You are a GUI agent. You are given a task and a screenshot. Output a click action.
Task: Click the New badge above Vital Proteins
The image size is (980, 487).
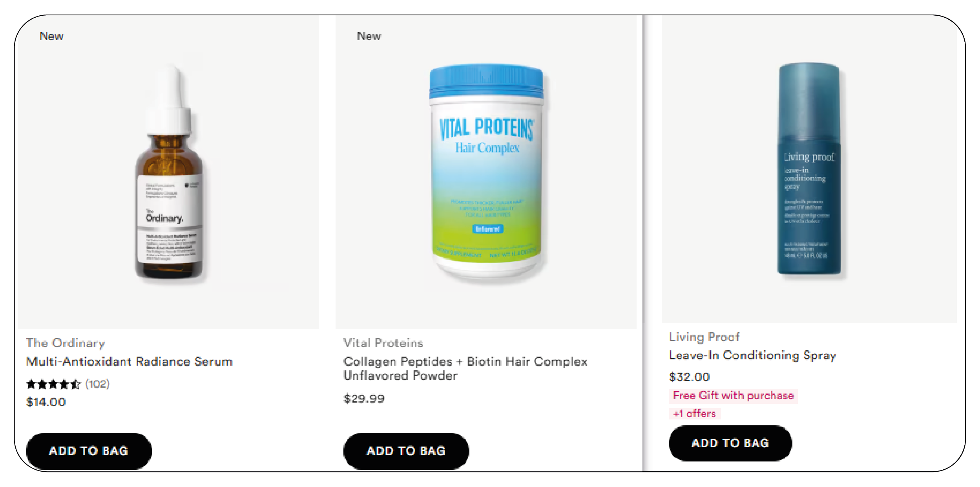[369, 36]
